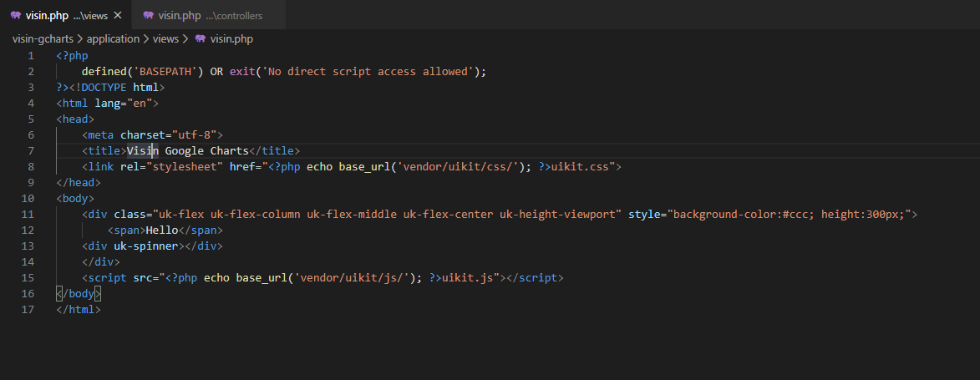Click the exit keyword on line 2
Viewport: 980px width, 380px height.
coord(242,71)
